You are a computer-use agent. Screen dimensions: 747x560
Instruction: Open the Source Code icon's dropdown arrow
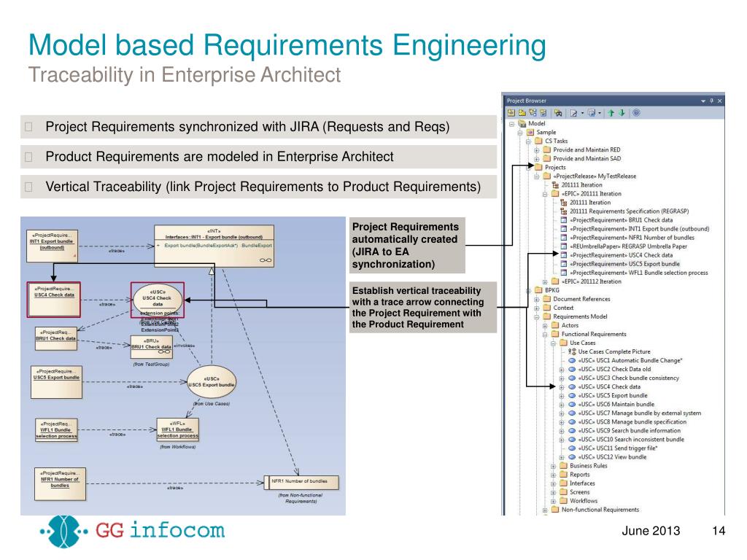[x=600, y=113]
